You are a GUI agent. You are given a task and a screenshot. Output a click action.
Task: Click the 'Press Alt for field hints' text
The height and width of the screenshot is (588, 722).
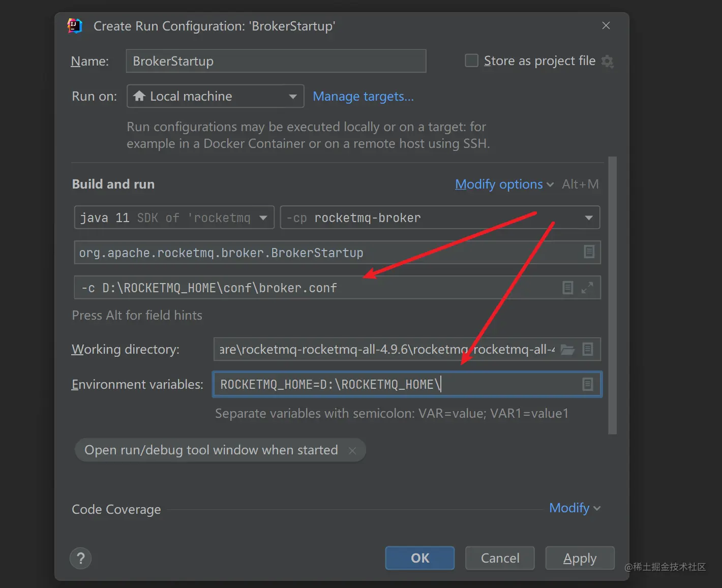137,315
